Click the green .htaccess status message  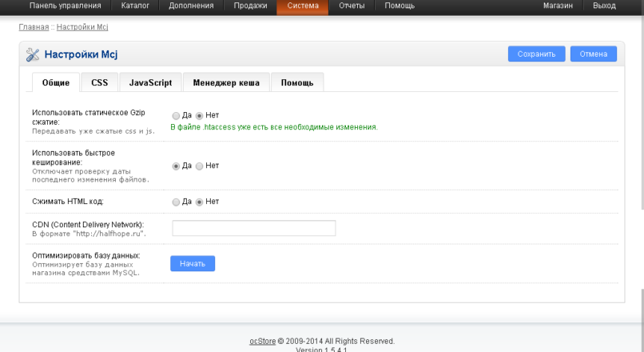pos(274,127)
